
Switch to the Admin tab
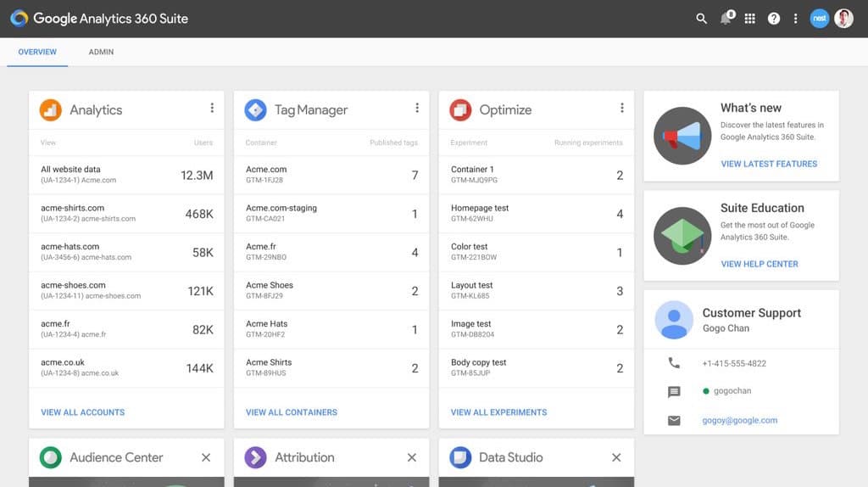101,52
